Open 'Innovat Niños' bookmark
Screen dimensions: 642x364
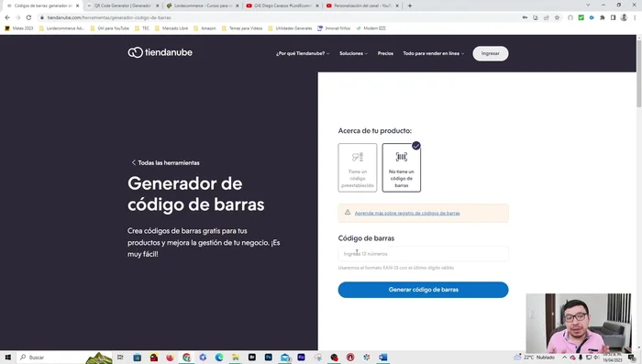pos(334,28)
